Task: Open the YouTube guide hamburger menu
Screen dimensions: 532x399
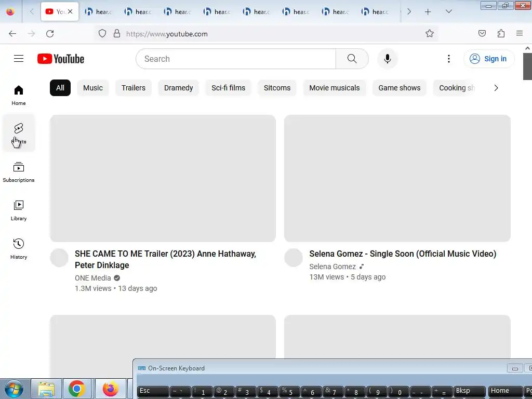Action: [19, 59]
